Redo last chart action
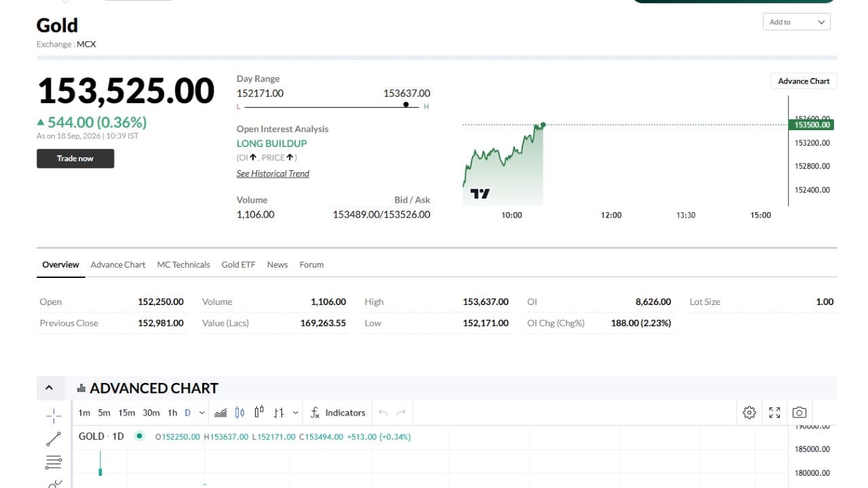Screen dimensions: 868x488 coord(401,413)
